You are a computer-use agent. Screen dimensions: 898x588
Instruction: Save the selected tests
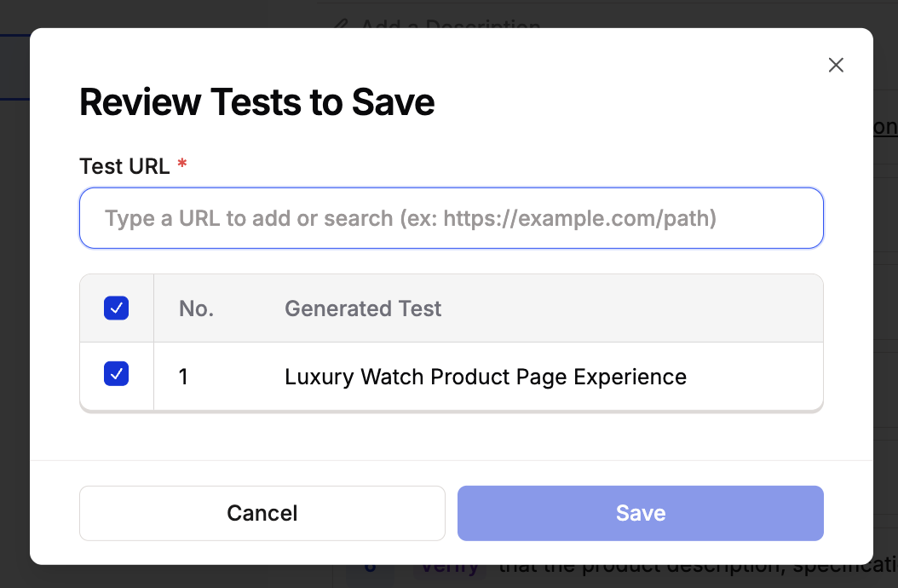640,513
